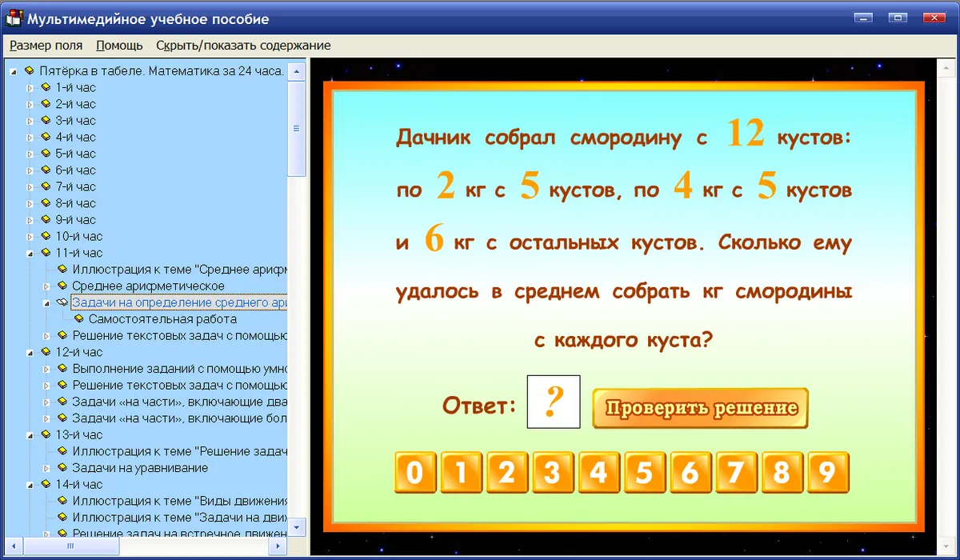Screen dimensions: 960x560
Task: Click number tile 3
Action: [553, 473]
